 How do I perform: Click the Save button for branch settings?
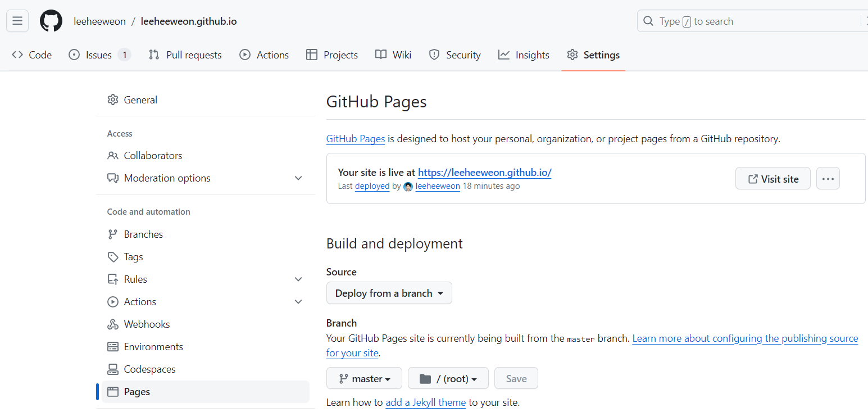coord(516,378)
